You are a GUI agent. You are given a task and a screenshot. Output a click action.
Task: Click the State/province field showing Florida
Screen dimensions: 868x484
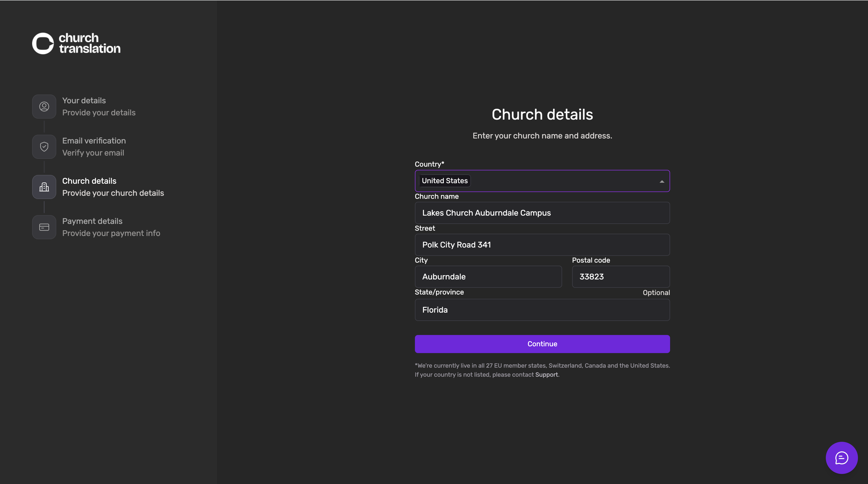(x=542, y=310)
